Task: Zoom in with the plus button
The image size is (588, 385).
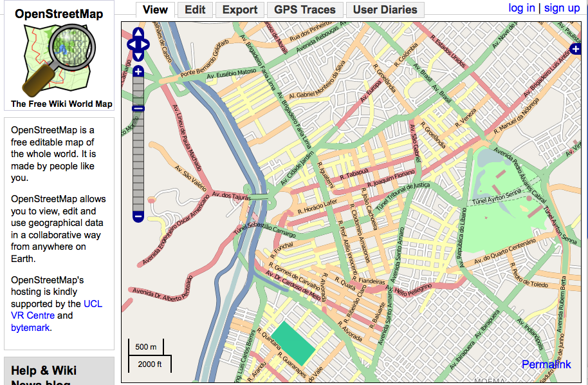Action: click(138, 71)
